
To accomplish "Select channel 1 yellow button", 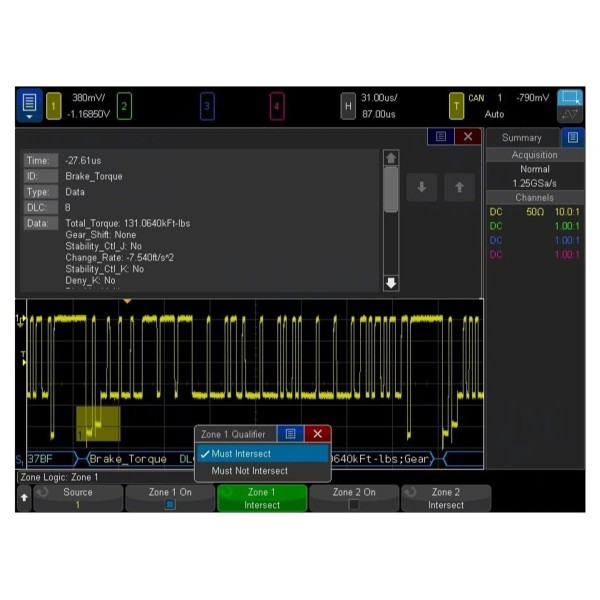I will [x=54, y=105].
